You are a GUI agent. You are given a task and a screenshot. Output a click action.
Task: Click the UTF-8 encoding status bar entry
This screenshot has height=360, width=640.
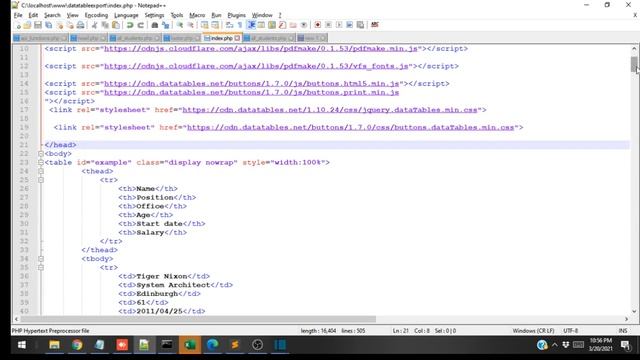[x=570, y=331]
